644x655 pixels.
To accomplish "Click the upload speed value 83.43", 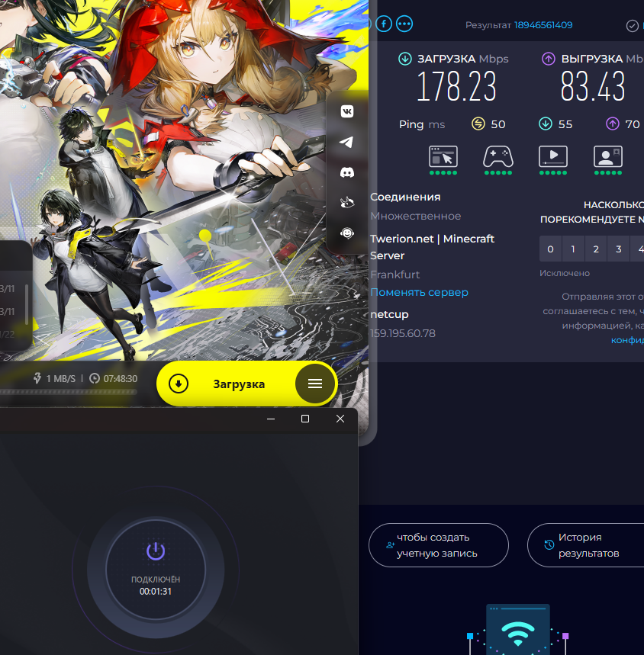I will coord(593,86).
